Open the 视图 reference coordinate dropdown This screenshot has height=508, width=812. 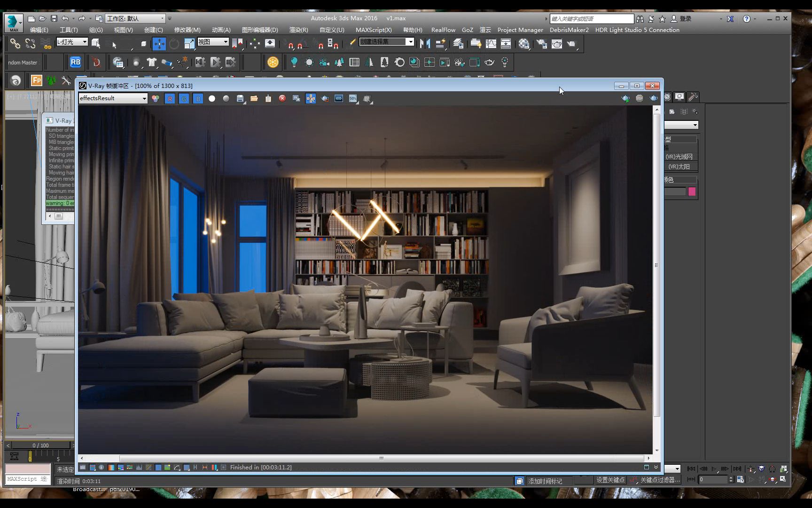213,42
